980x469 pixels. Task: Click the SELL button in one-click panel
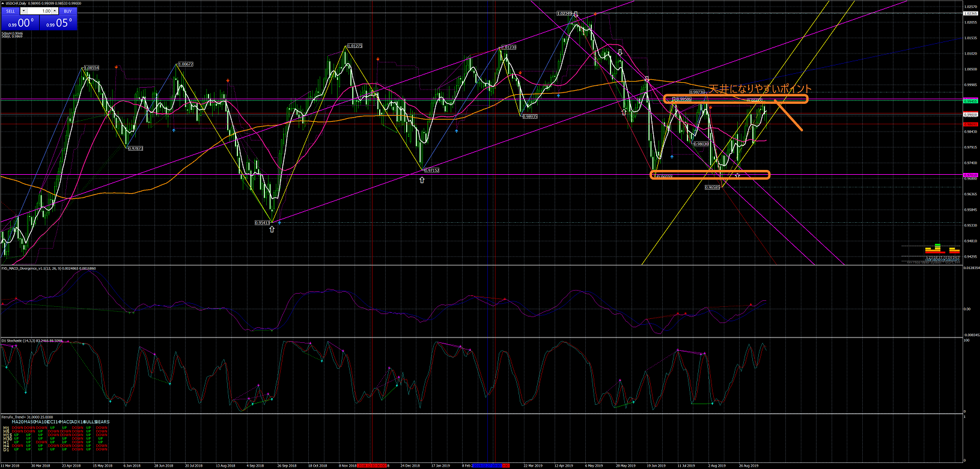[10, 11]
